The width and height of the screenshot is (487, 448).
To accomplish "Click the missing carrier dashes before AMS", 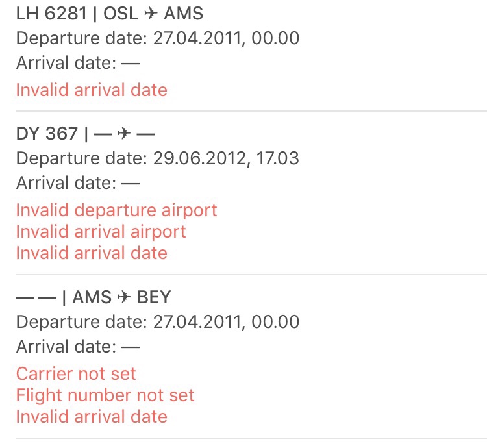I will click(36, 298).
